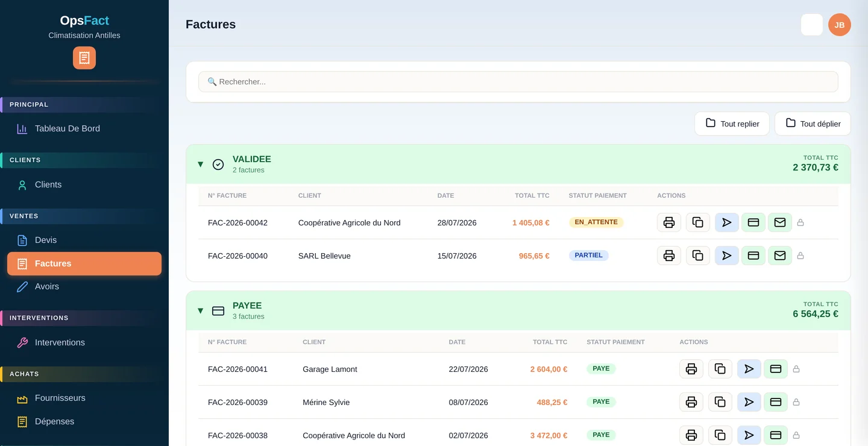Go to Fournisseurs in sidebar
Viewport: 868px width, 446px height.
[x=84, y=398]
